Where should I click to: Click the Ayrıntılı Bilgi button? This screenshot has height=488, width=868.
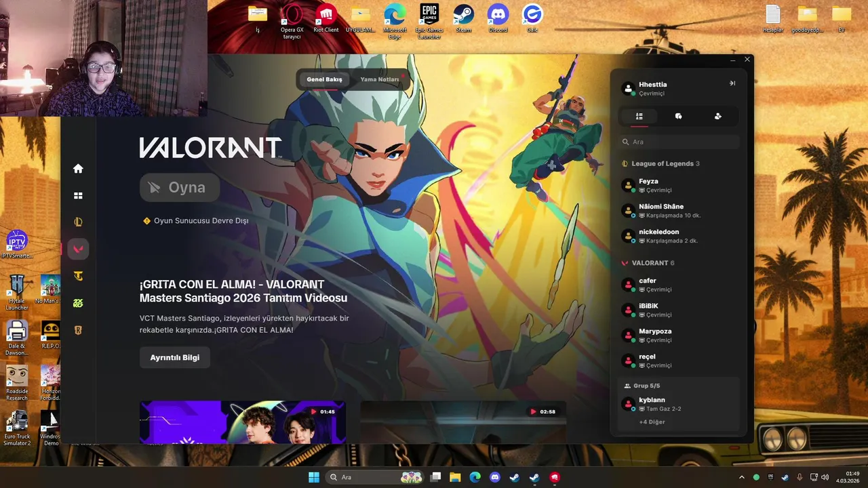coord(175,357)
